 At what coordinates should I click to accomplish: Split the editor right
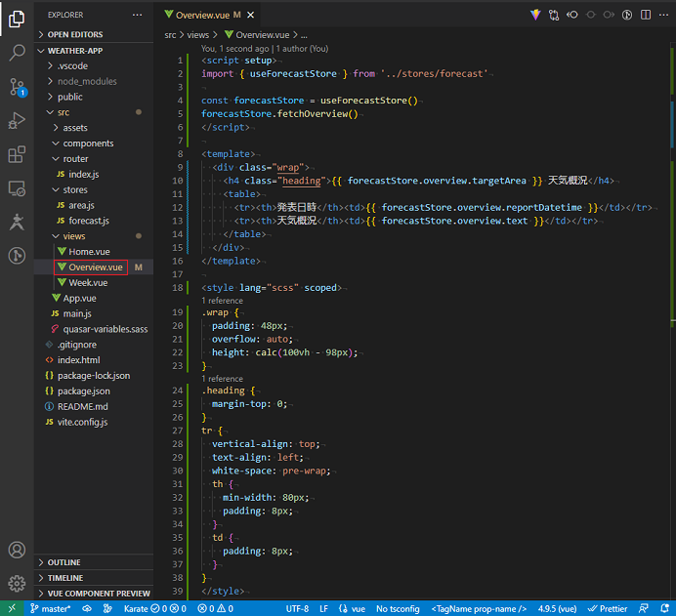[x=646, y=15]
